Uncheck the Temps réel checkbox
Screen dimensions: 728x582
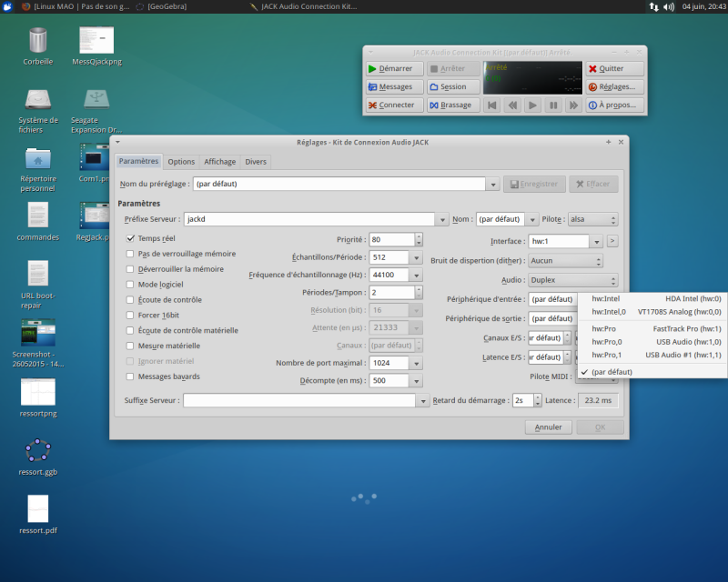click(x=131, y=238)
